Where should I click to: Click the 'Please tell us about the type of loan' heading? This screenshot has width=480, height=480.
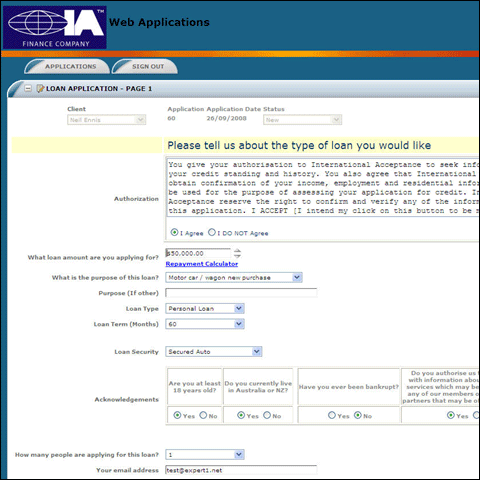pos(299,145)
